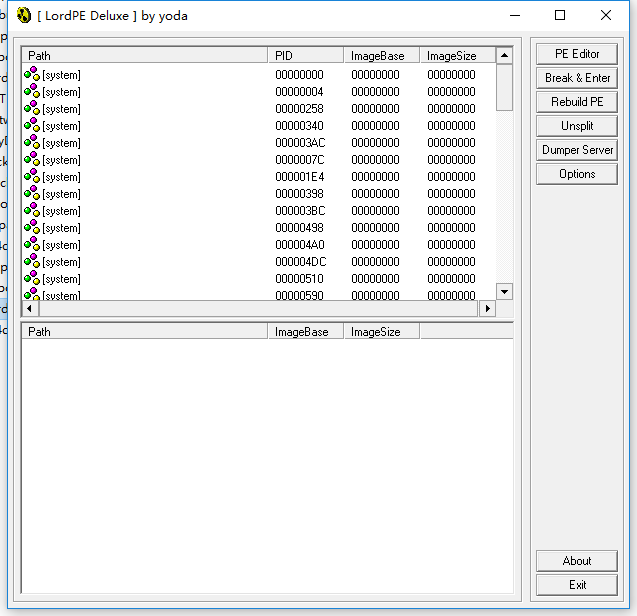637x616 pixels.
Task: Click module list Path column header
Action: pos(145,332)
